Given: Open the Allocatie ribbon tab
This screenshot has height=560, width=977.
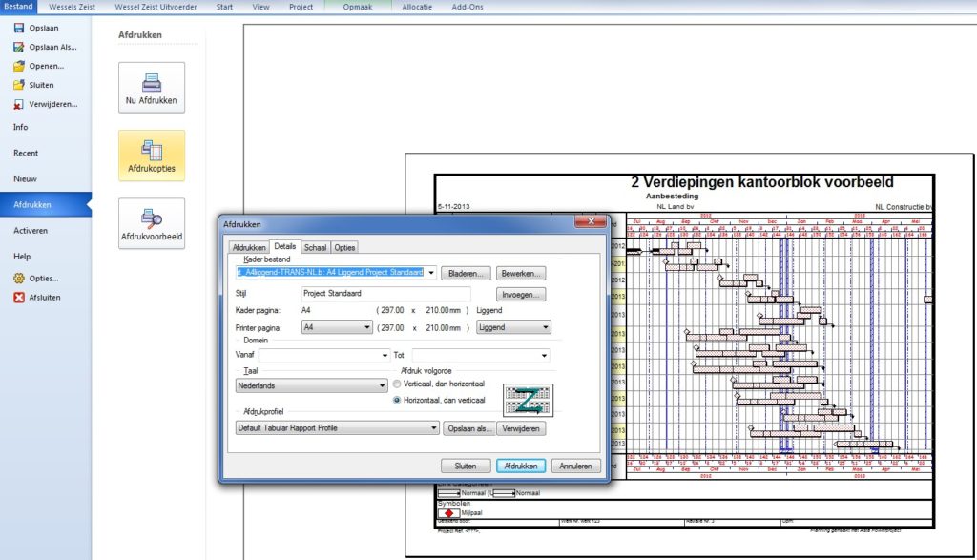Looking at the screenshot, I should coord(417,7).
